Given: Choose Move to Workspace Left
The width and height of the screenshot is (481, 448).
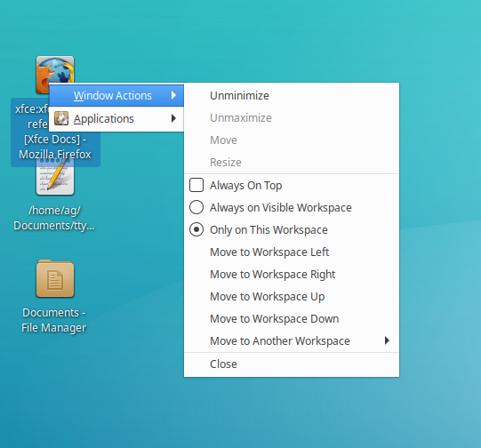Looking at the screenshot, I should [x=292, y=252].
